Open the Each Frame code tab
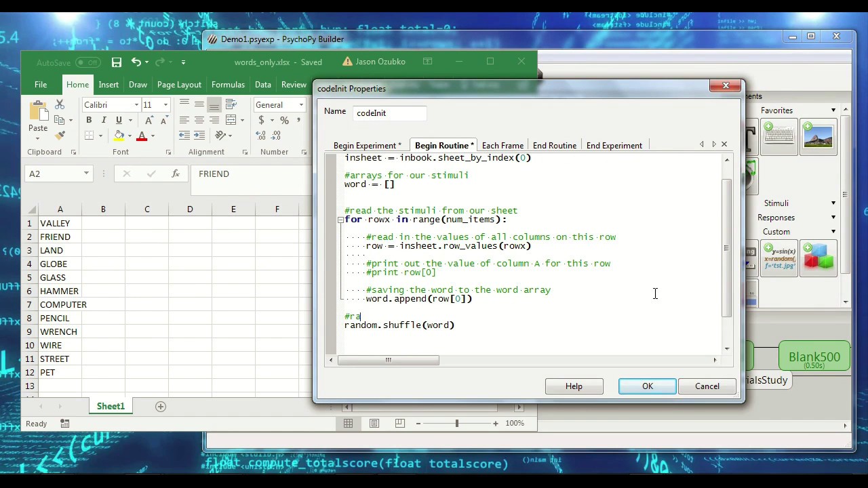The height and width of the screenshot is (488, 868). pos(502,146)
